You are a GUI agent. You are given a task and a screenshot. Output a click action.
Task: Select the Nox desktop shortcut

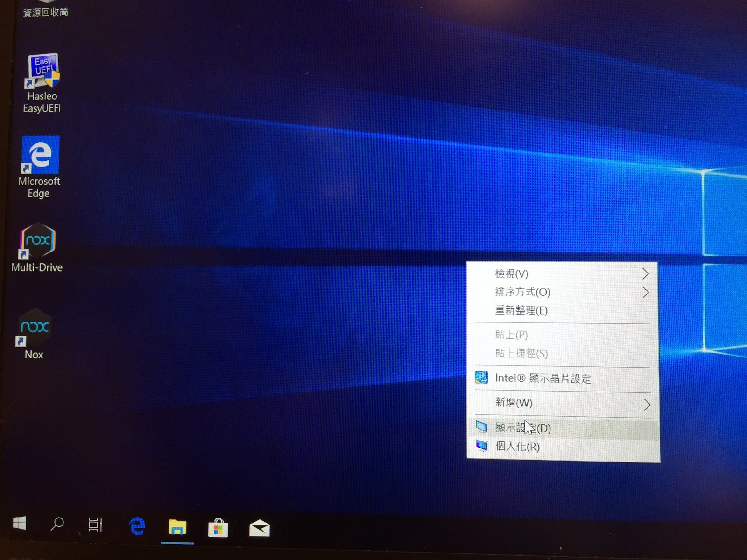34,334
